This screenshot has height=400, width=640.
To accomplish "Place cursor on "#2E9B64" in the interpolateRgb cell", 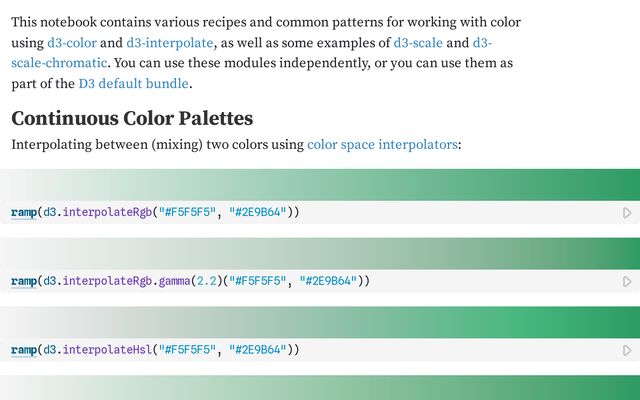I will 258,212.
